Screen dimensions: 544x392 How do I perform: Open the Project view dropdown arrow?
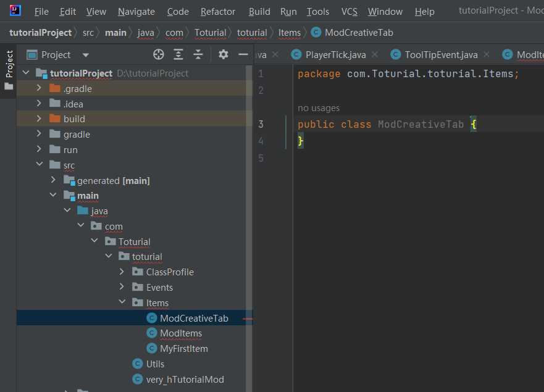coord(86,55)
